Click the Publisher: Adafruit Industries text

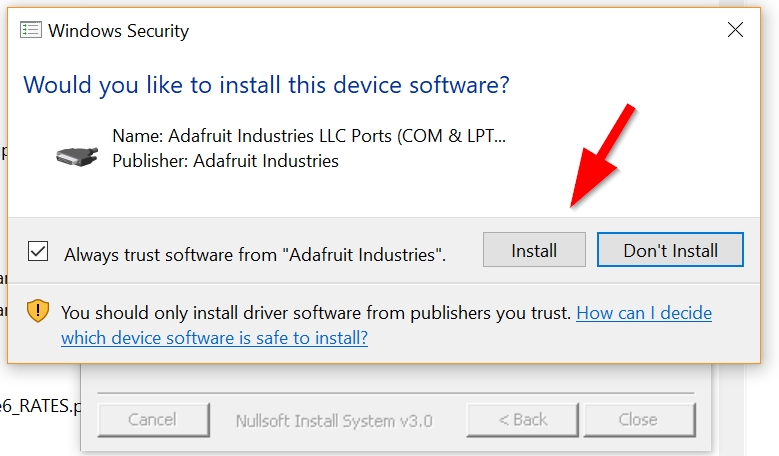[x=225, y=160]
